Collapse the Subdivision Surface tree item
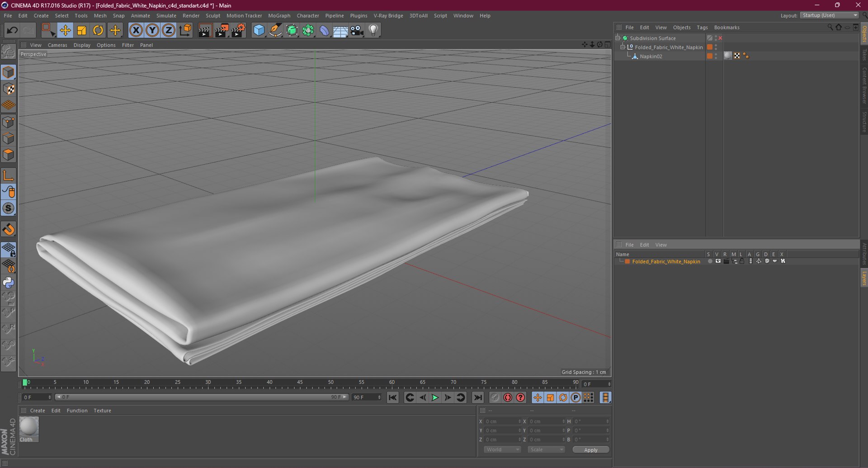Viewport: 868px width, 468px height. click(618, 38)
